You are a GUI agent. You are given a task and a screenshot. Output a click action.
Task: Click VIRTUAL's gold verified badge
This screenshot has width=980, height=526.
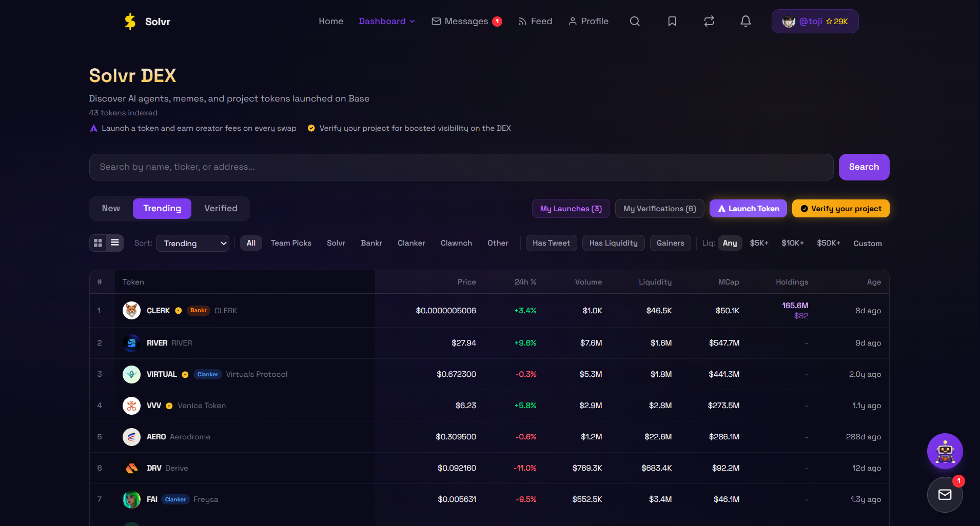(185, 375)
